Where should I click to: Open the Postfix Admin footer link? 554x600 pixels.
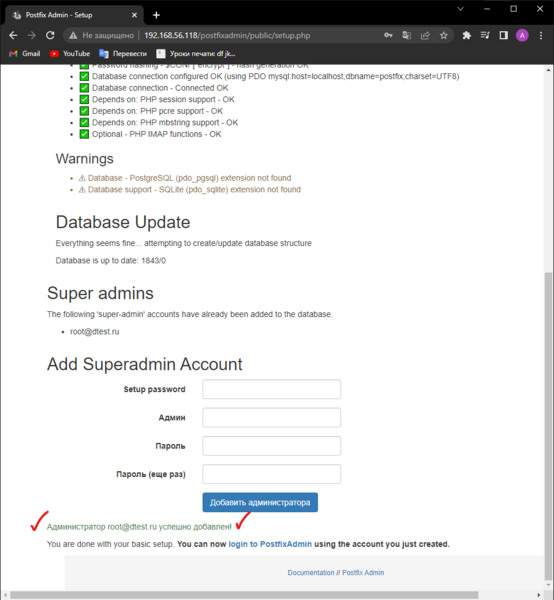click(363, 572)
